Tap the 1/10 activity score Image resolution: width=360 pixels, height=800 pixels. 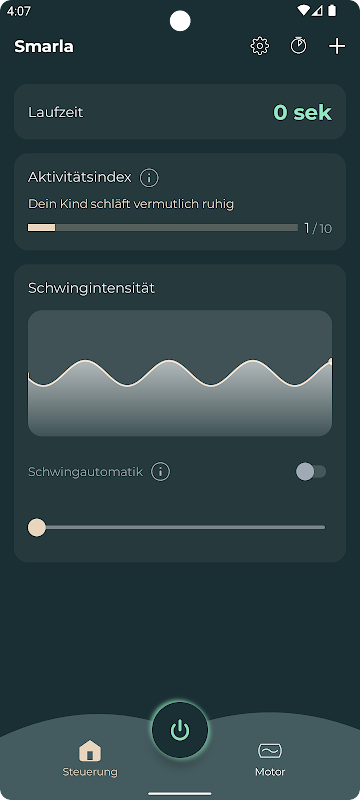318,228
